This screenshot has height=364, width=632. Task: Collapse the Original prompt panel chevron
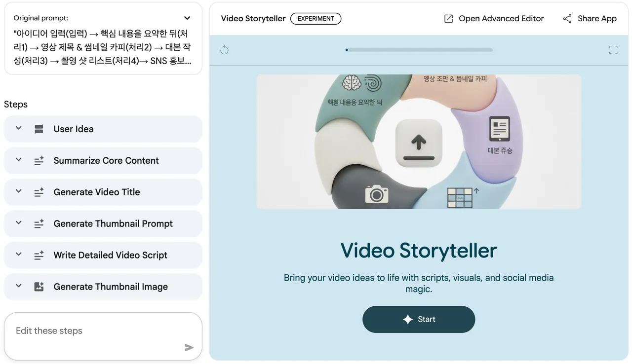(x=187, y=18)
